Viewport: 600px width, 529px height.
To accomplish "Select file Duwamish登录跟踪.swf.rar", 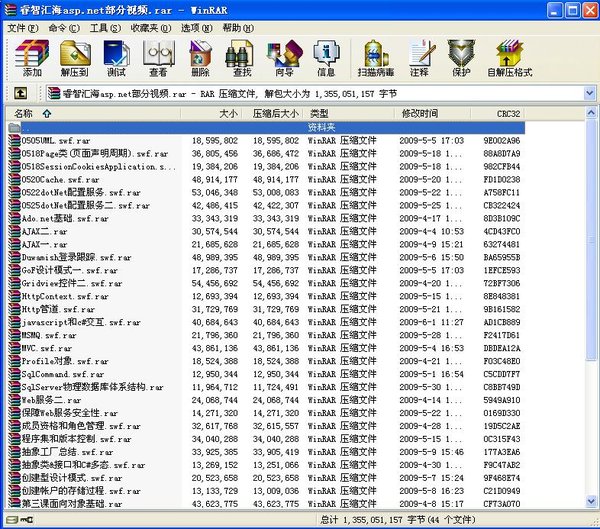I will (265, 258).
